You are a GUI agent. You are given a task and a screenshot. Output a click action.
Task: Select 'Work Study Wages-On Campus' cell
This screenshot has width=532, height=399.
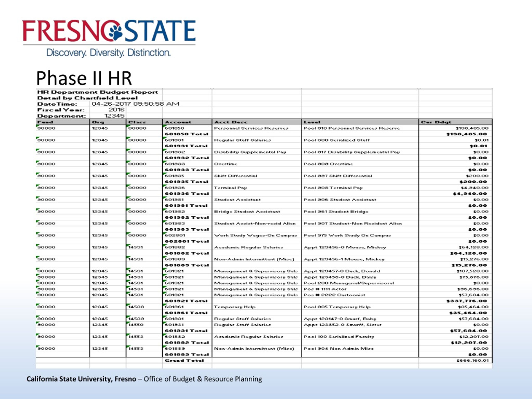(257, 235)
